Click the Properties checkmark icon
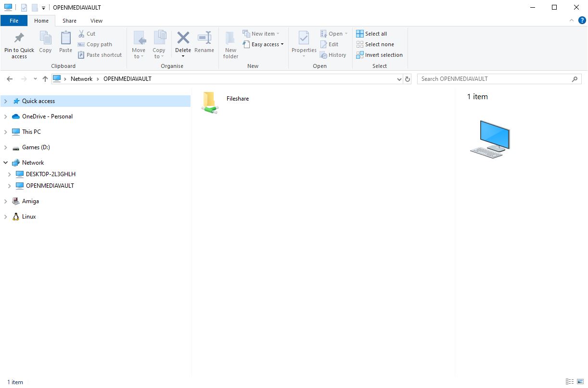The width and height of the screenshot is (588, 388). pyautogui.click(x=304, y=38)
